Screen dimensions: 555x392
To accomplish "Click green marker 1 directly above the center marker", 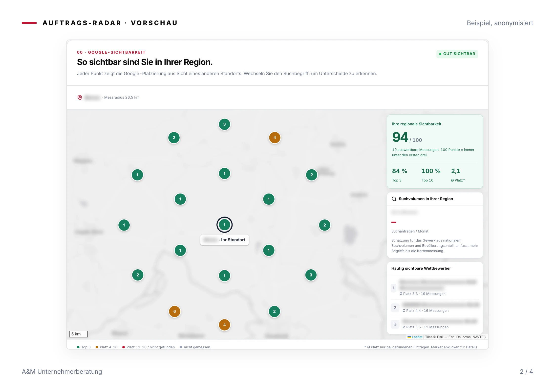I will click(224, 173).
